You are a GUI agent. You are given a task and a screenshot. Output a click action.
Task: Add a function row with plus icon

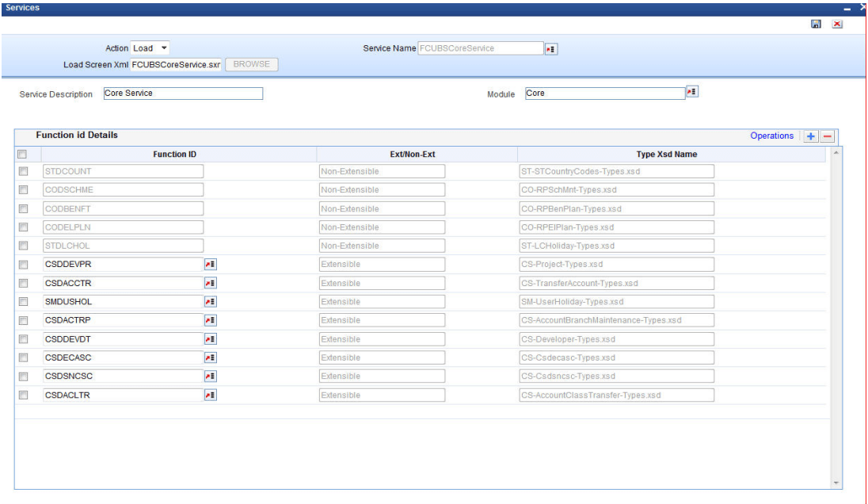tap(810, 136)
